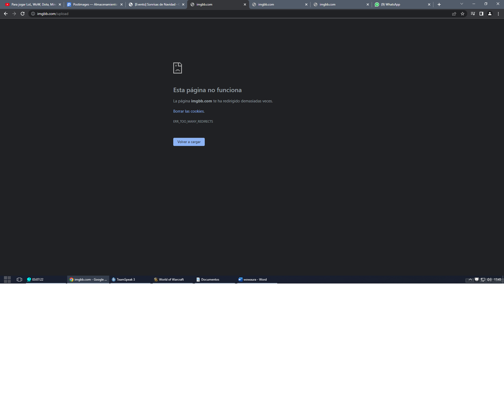504x420 pixels.
Task: View site information icon in address bar
Action: pyautogui.click(x=33, y=14)
